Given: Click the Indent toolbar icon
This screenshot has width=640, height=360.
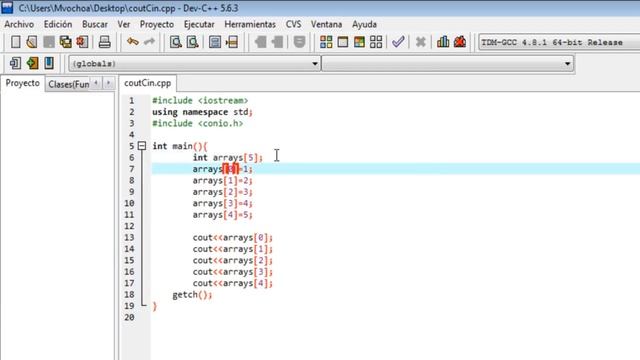Looking at the screenshot, I should pyautogui.click(x=260, y=42).
